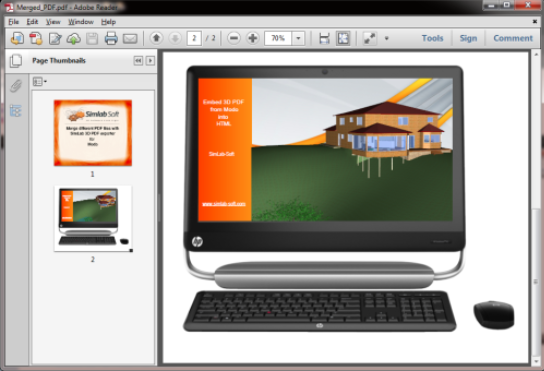The height and width of the screenshot is (371, 544).
Task: Go to next page arrow
Action: 175,38
